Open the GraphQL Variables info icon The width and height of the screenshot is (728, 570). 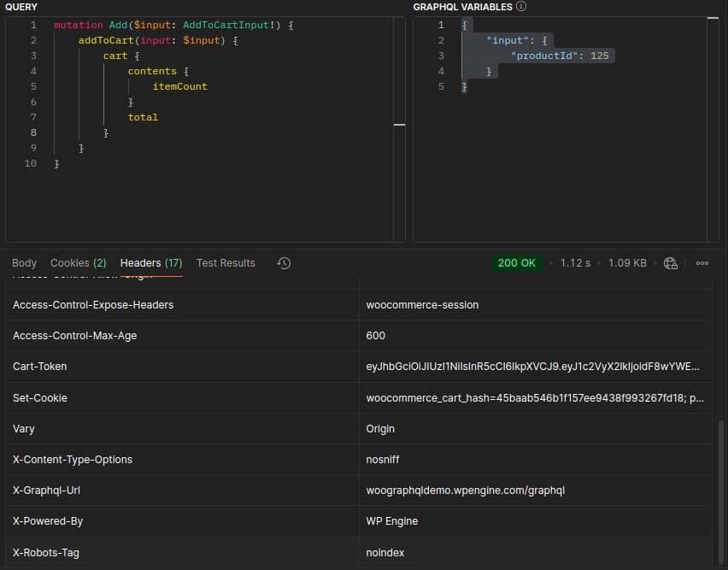521,7
